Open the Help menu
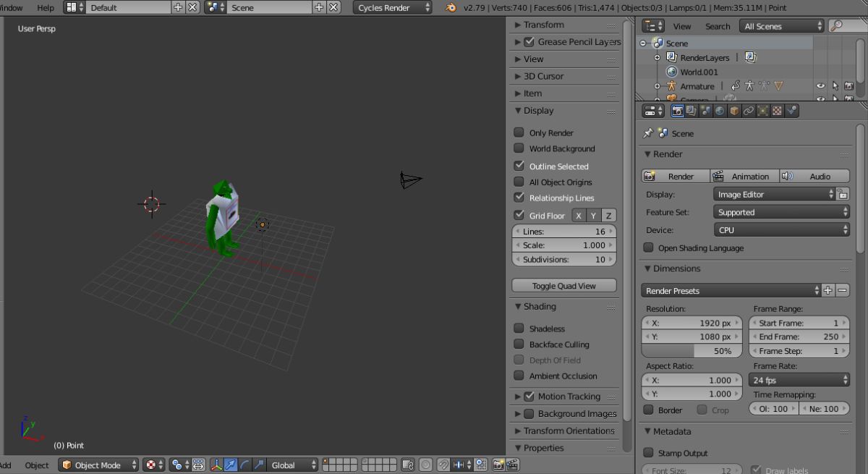Image resolution: width=868 pixels, height=474 pixels. point(45,7)
